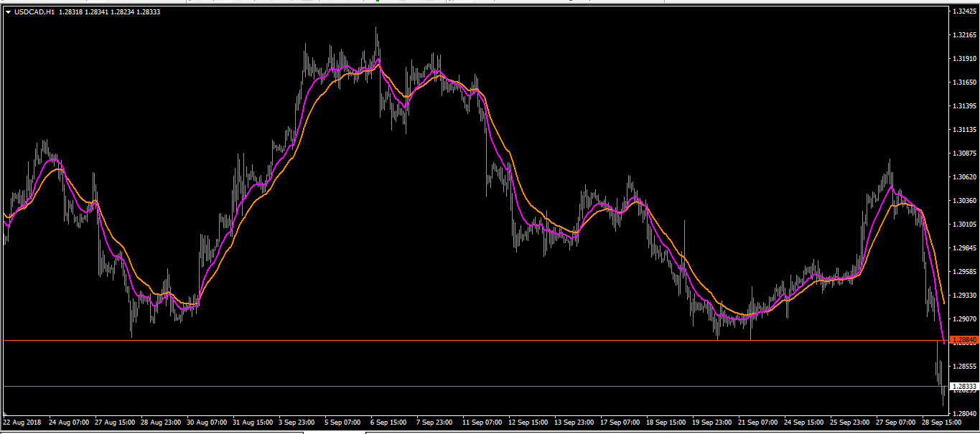Click the 1.31910 price scale label
Viewport: 980px width, 434px height.
(x=963, y=59)
